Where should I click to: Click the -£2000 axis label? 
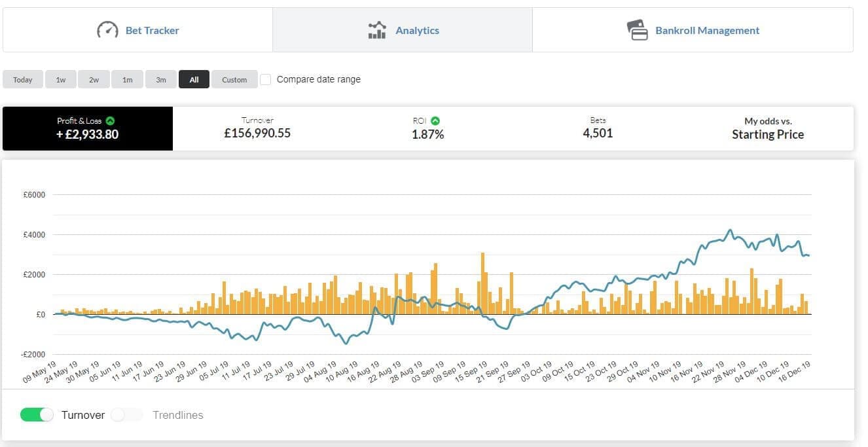pos(34,355)
